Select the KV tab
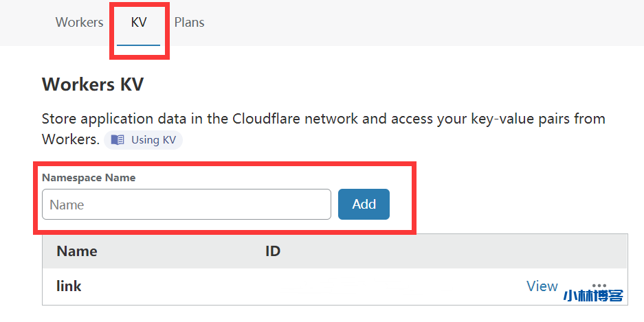644x322 pixels. click(139, 23)
